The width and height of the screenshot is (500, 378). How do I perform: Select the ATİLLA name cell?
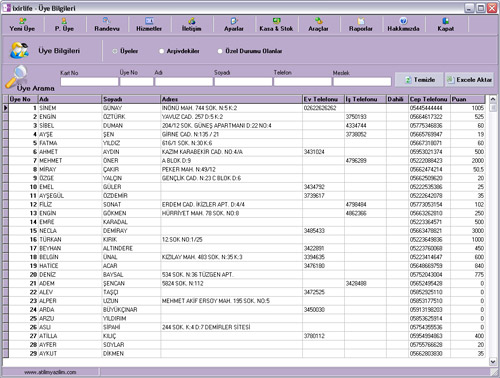pos(70,336)
